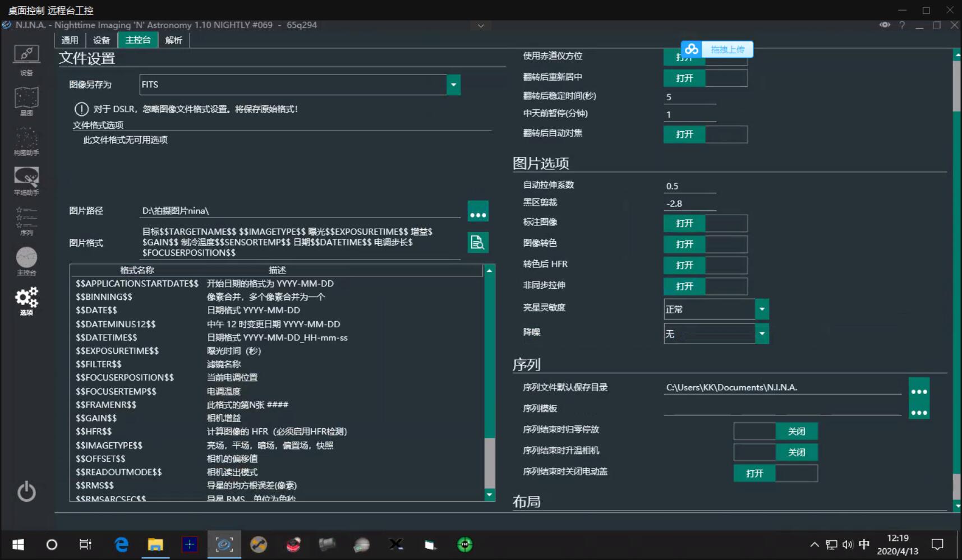The height and width of the screenshot is (560, 962).
Task: Expand the 降噪 dropdown
Action: [762, 334]
